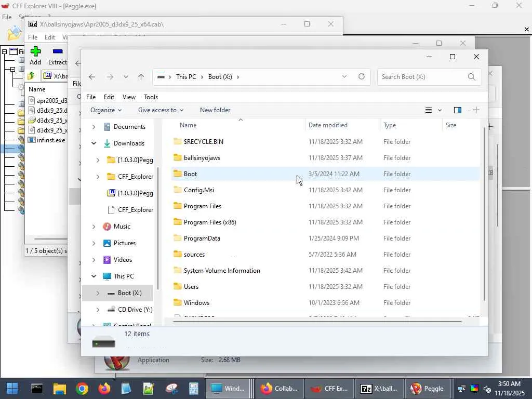The image size is (532, 399).
Task: Click the Forward arrow in Explorer
Action: 110,77
